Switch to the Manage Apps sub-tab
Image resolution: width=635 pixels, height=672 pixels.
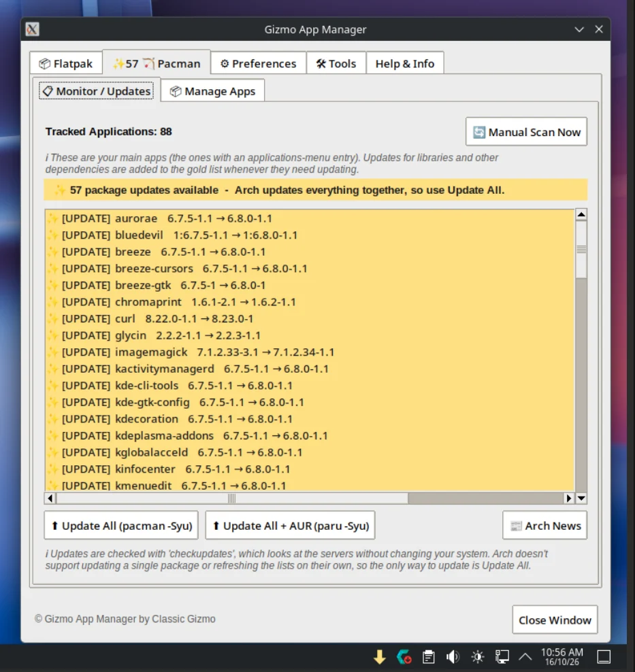[x=212, y=91]
